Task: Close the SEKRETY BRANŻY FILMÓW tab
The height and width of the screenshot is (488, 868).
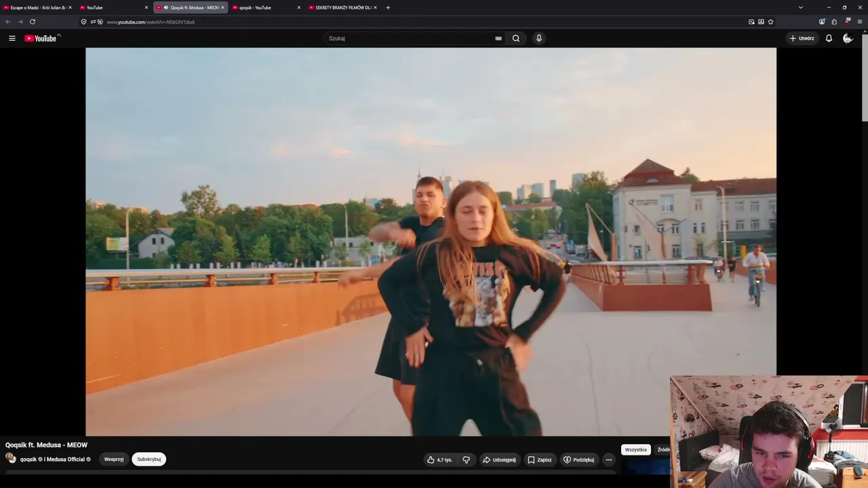Action: (x=375, y=7)
